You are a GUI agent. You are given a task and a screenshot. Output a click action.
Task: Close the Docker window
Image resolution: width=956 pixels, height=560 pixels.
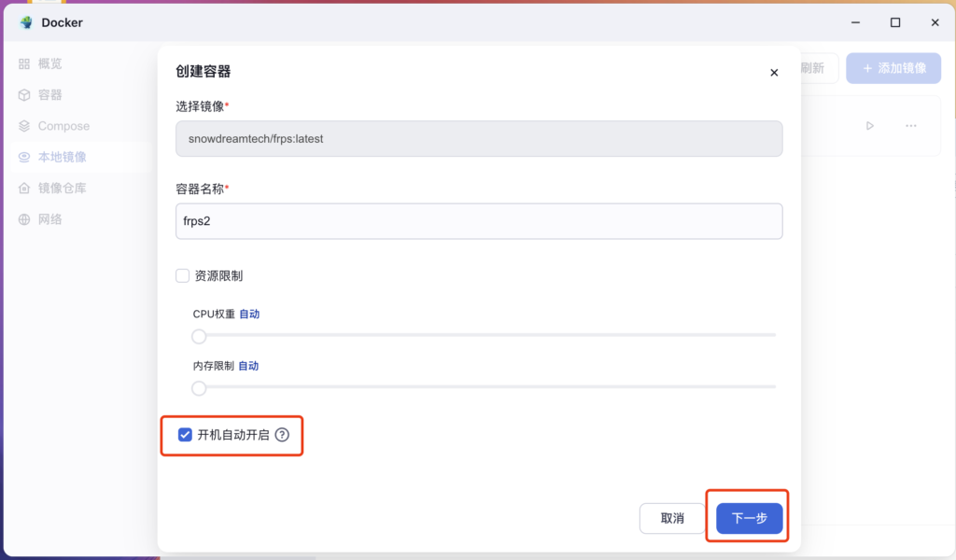point(935,22)
